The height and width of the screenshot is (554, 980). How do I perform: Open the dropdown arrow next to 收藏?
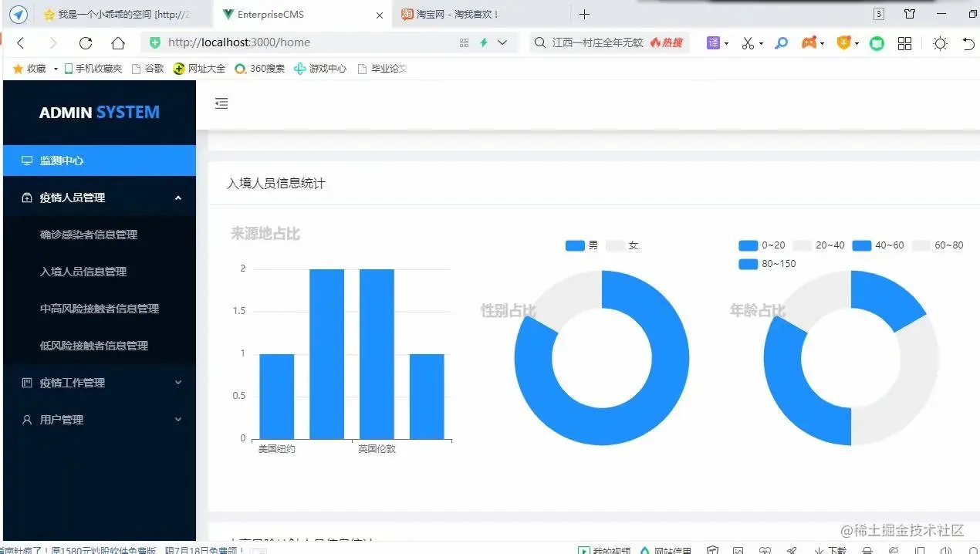[56, 69]
